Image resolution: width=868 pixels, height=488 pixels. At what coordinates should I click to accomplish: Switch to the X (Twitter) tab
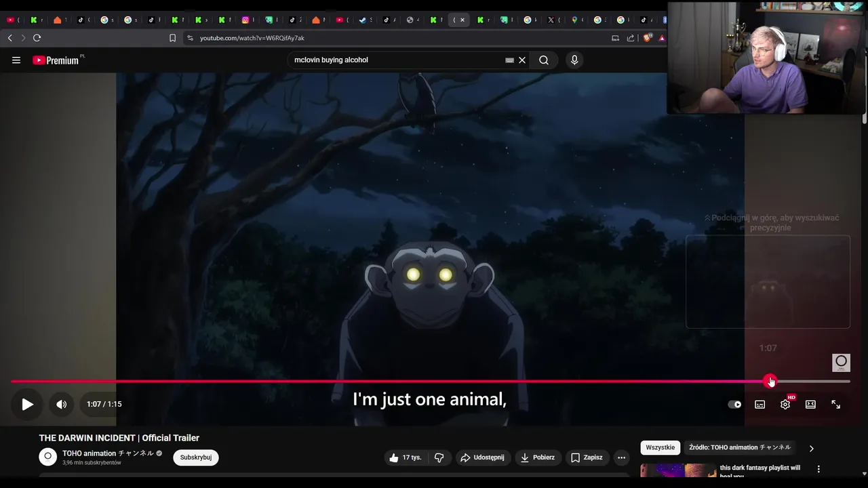[x=551, y=20]
